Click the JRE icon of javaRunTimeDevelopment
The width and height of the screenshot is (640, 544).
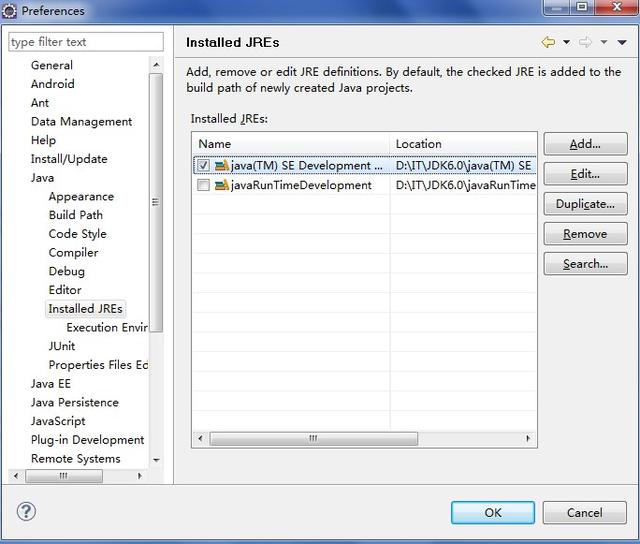tap(221, 185)
